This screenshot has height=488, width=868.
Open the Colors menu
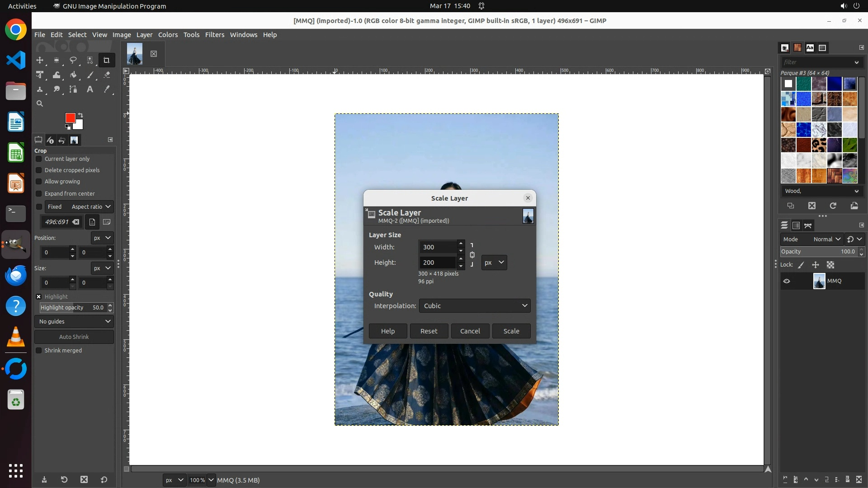168,35
